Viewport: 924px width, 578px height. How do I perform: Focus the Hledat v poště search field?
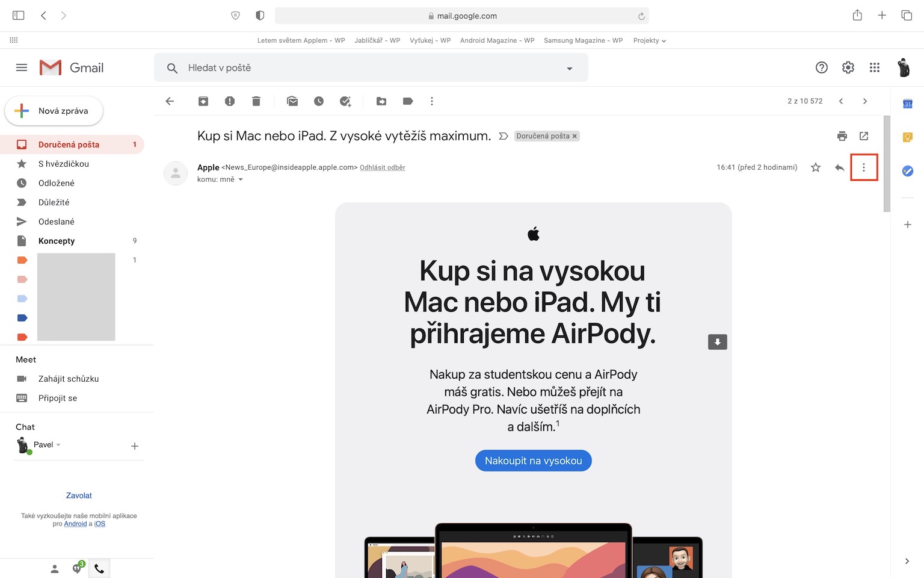point(371,68)
